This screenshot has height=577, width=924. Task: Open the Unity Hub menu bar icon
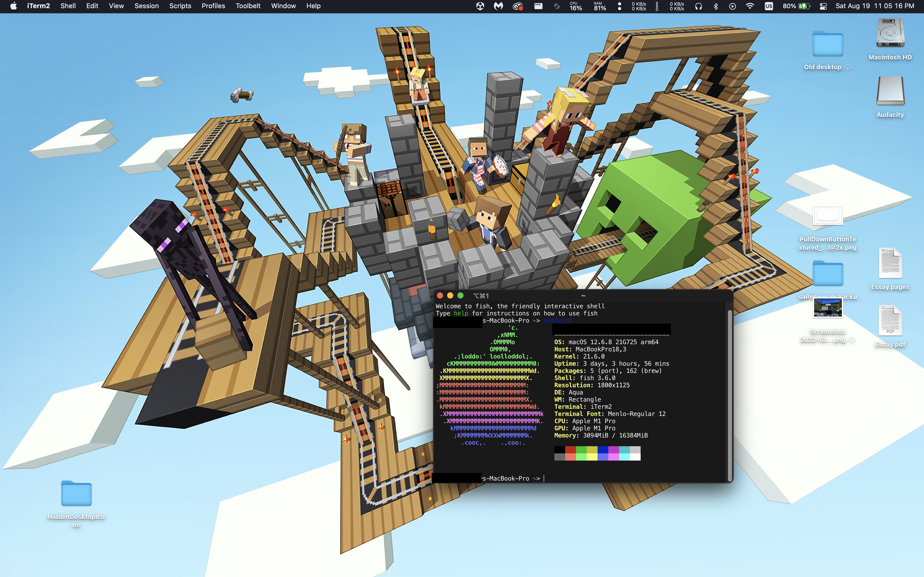[480, 6]
